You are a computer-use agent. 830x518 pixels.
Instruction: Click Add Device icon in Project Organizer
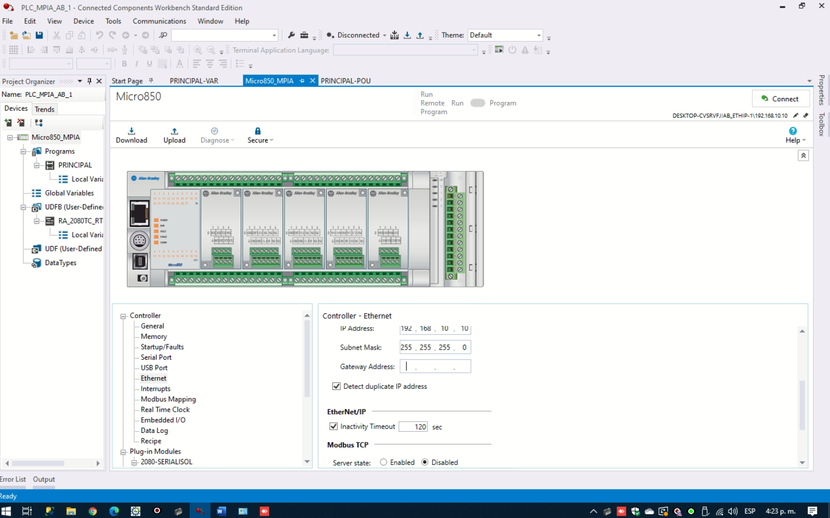point(8,123)
